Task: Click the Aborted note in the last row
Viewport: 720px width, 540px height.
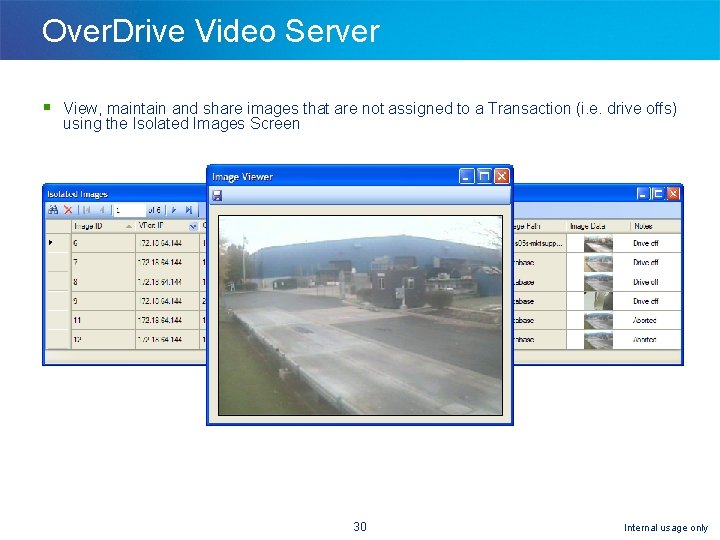Action: (x=645, y=340)
